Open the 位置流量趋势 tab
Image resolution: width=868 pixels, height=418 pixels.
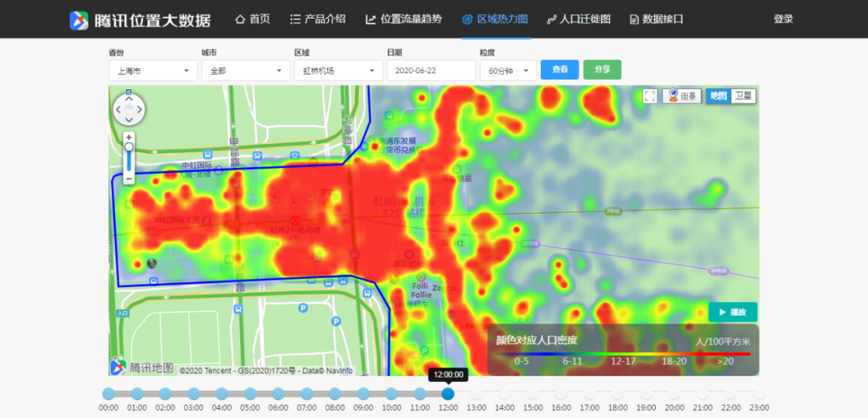click(x=403, y=19)
